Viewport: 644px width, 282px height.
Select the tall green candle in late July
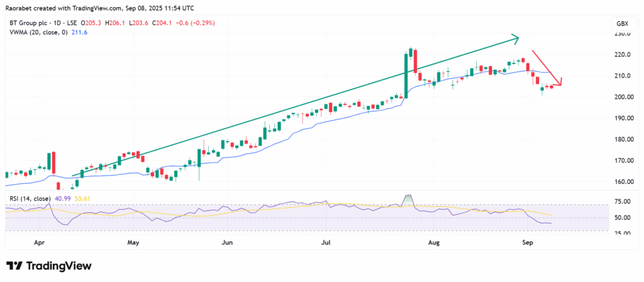pyautogui.click(x=405, y=76)
